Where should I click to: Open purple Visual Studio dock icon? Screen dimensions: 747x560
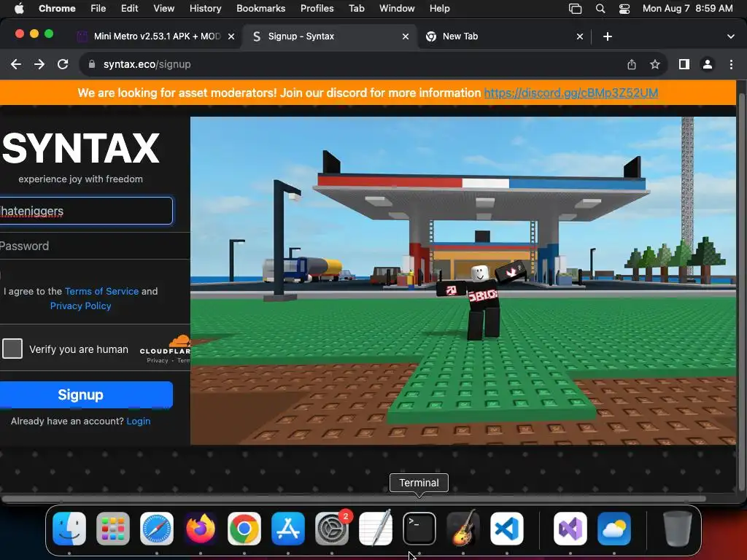coord(570,529)
